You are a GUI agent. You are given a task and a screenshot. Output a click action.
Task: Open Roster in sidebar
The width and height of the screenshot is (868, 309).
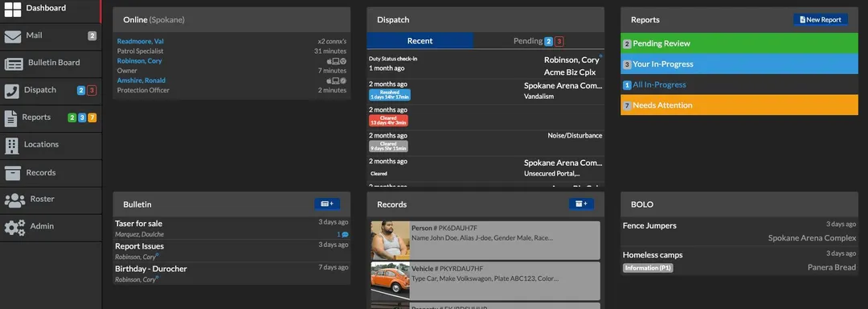pyautogui.click(x=51, y=200)
